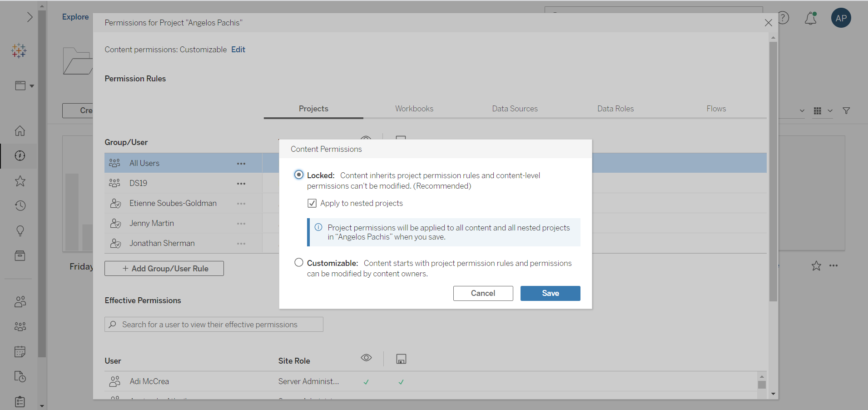
Task: Open the Tableau home icon in sidebar
Action: click(20, 130)
